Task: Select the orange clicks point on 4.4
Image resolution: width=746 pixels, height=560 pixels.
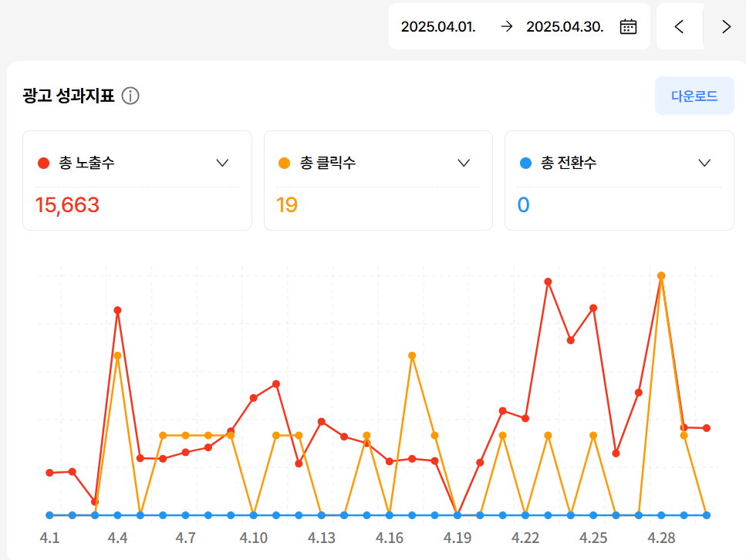Action: coord(117,356)
